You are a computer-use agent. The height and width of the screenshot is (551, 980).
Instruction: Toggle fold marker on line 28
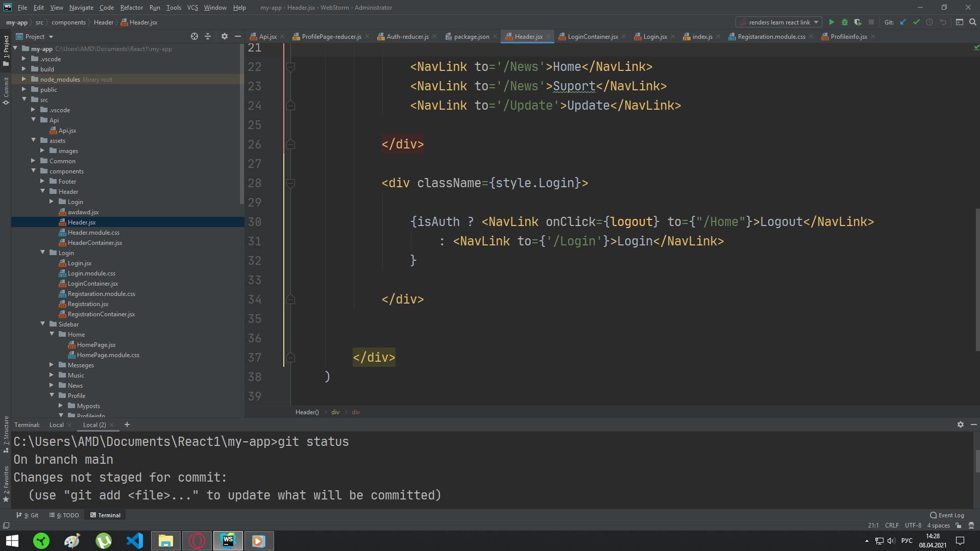[x=290, y=183]
